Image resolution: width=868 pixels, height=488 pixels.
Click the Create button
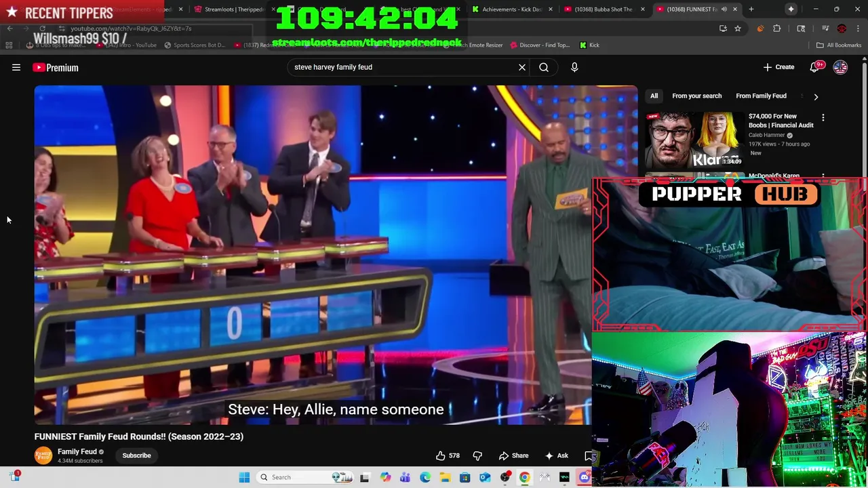coord(778,67)
